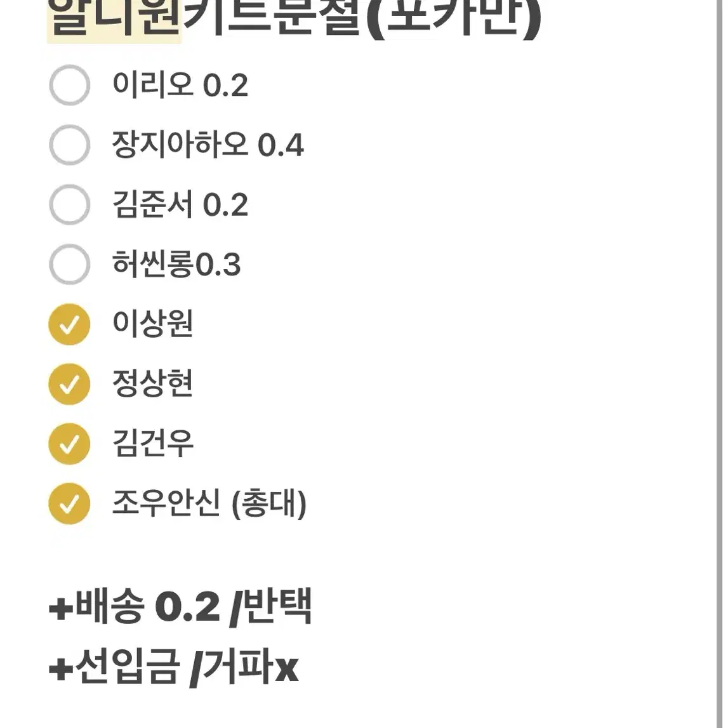Check the 김준서 0.2 checkbox

click(x=69, y=205)
